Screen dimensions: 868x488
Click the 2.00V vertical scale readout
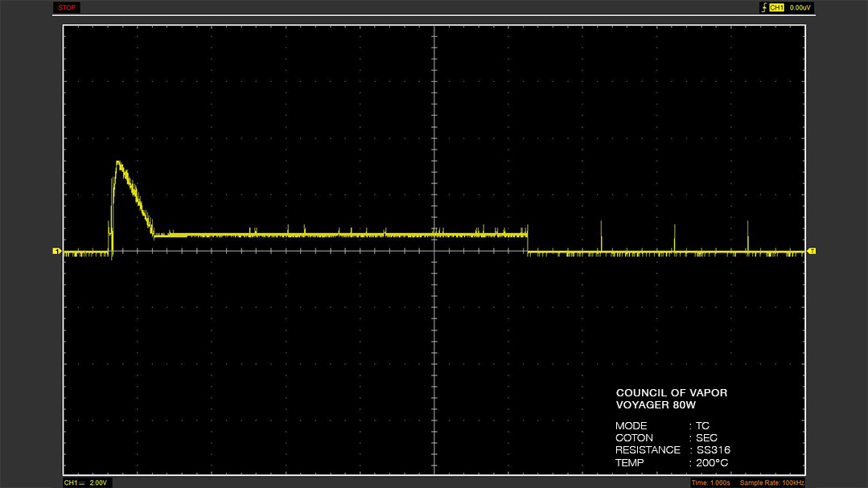(x=98, y=482)
